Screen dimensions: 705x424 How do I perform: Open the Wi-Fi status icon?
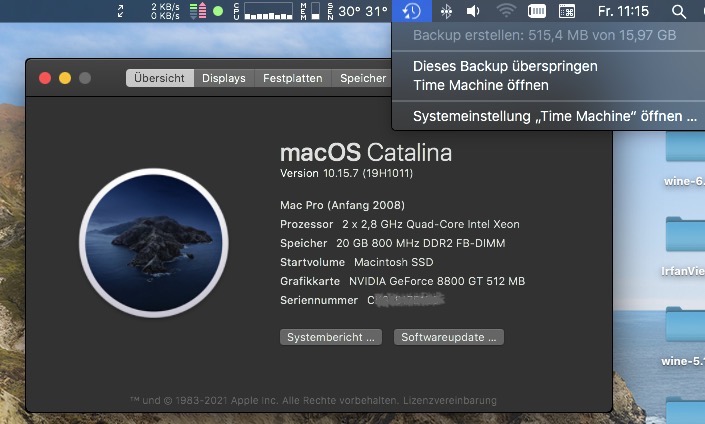point(506,11)
